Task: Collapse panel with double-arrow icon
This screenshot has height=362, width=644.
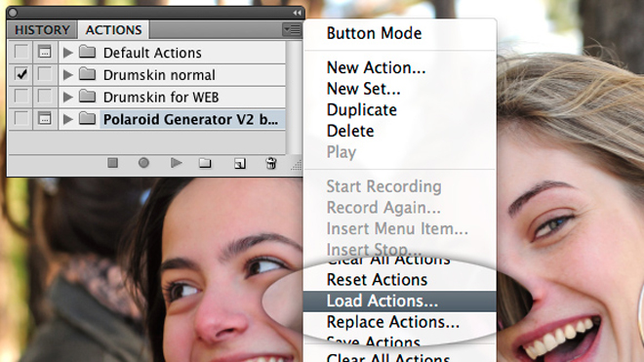Action: click(297, 13)
